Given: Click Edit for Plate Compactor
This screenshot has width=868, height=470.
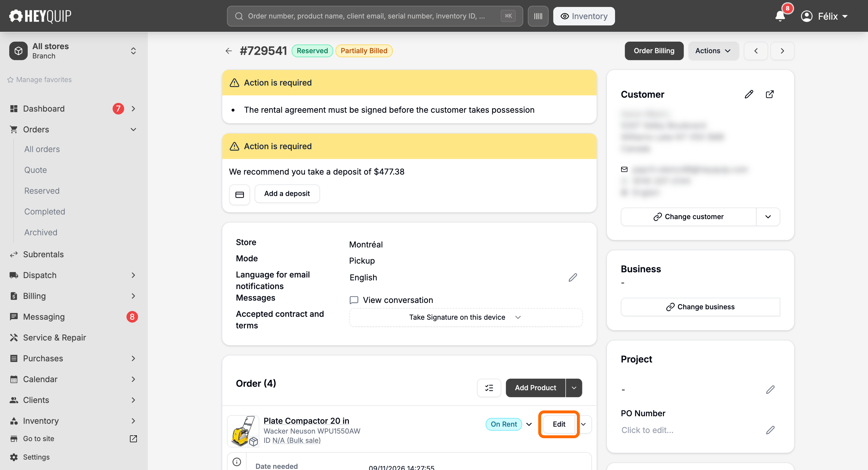Looking at the screenshot, I should click(x=559, y=424).
